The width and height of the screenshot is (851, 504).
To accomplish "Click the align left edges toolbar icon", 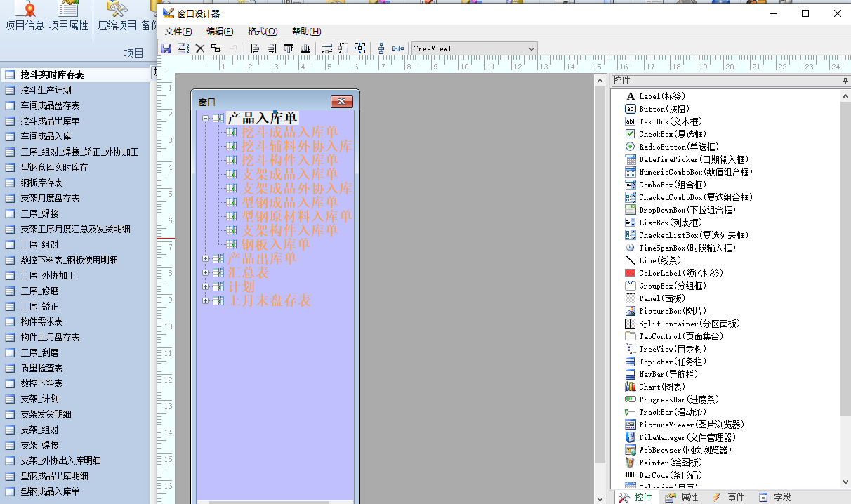I will coord(255,48).
